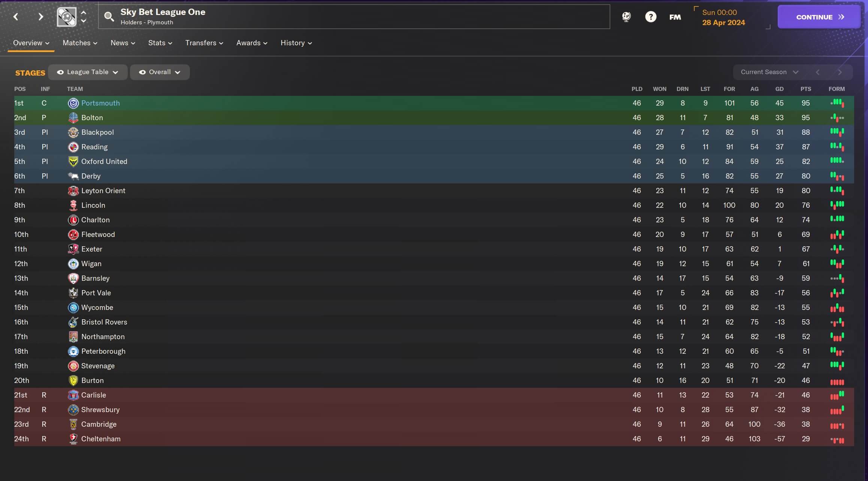Screen dimensions: 868x481
Task: Open the History tab
Action: pos(296,43)
